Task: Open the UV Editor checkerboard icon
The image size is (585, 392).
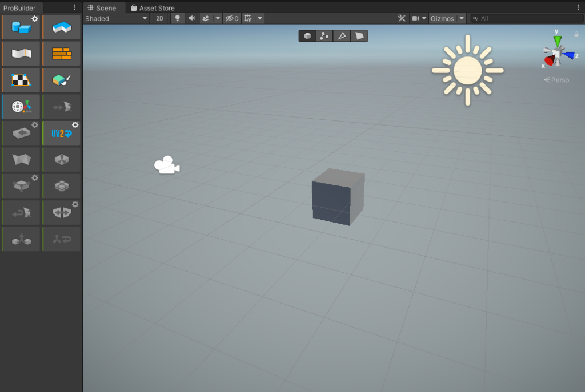Action: coord(21,80)
